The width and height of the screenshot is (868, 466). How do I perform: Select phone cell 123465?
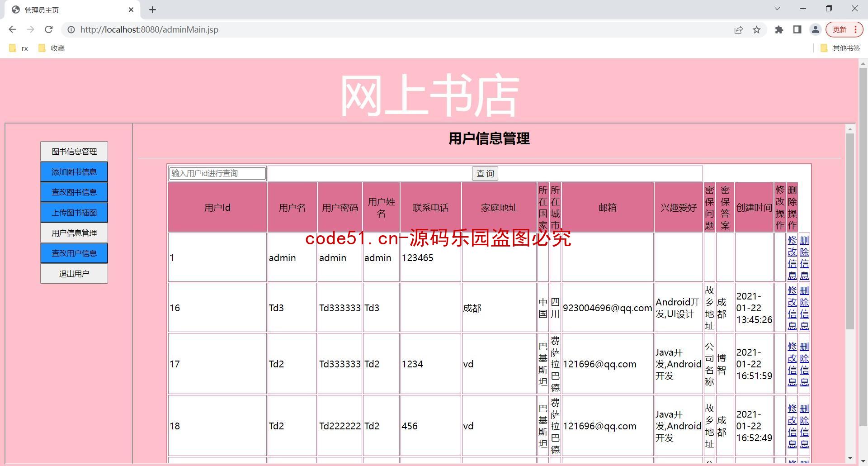coord(431,257)
